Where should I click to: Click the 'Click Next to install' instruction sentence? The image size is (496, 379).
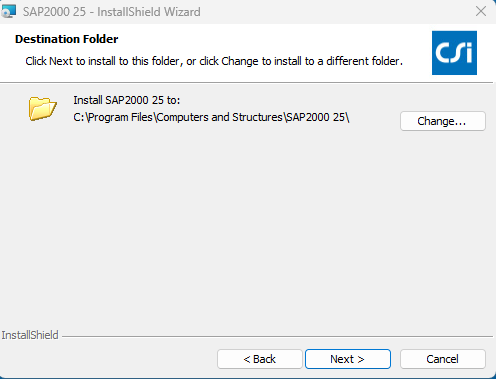tap(214, 61)
